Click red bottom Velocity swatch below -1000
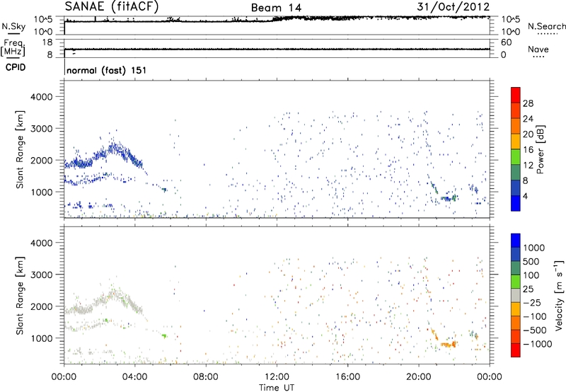566x392 pixels. pyautogui.click(x=516, y=350)
